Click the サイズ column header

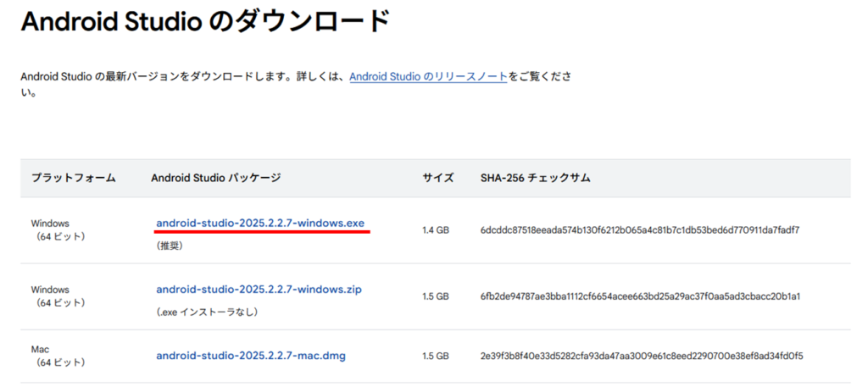pyautogui.click(x=438, y=178)
